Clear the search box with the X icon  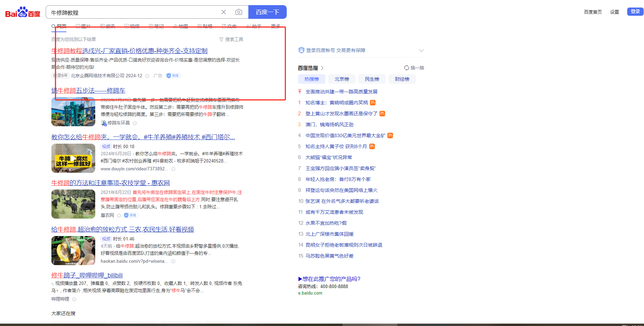click(x=224, y=12)
